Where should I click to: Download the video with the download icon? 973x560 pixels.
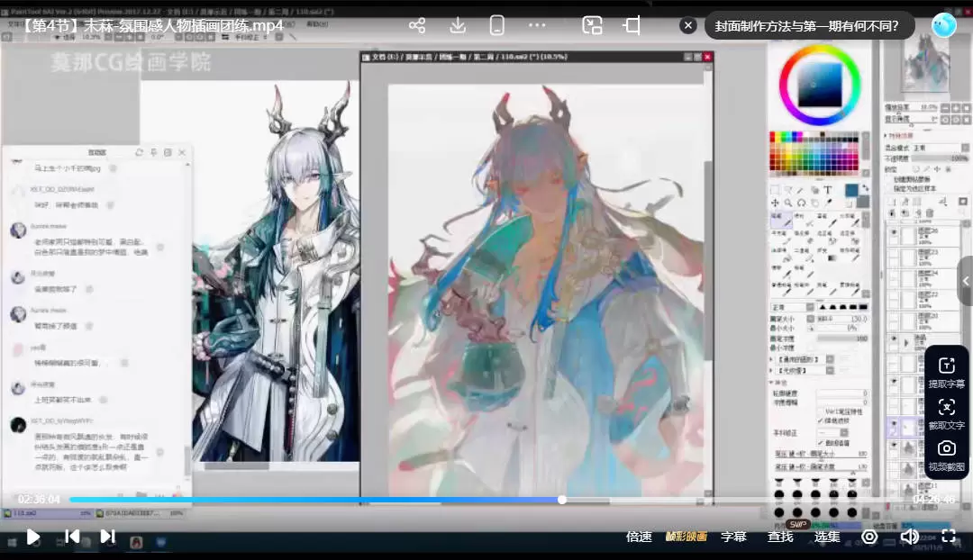point(458,25)
